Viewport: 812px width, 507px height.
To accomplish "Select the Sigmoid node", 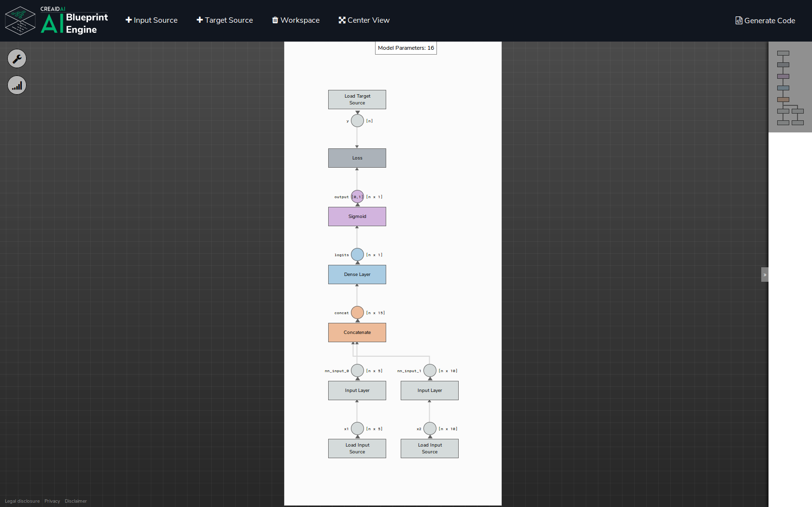I will (357, 216).
